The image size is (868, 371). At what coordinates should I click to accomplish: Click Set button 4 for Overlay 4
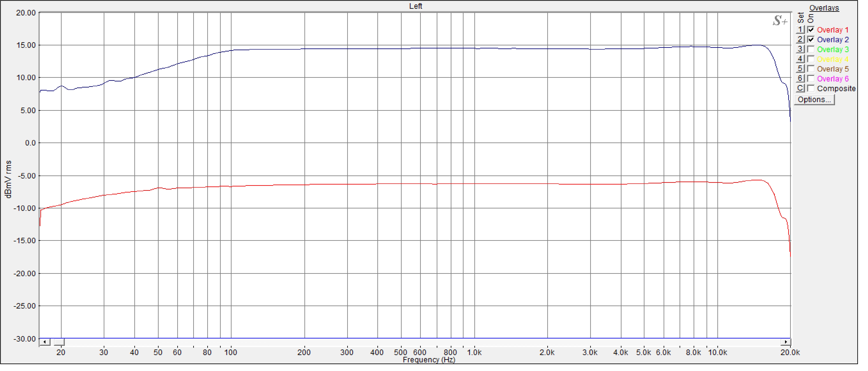800,59
